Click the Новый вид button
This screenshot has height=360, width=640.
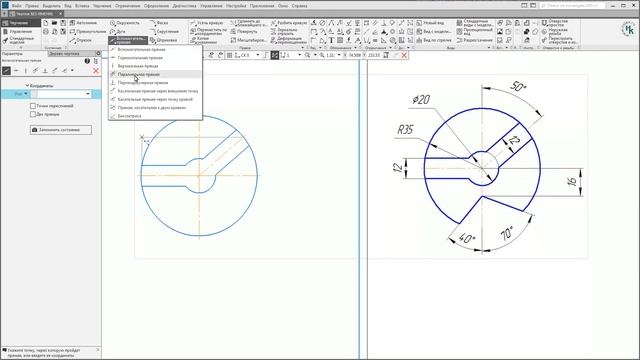[430, 23]
